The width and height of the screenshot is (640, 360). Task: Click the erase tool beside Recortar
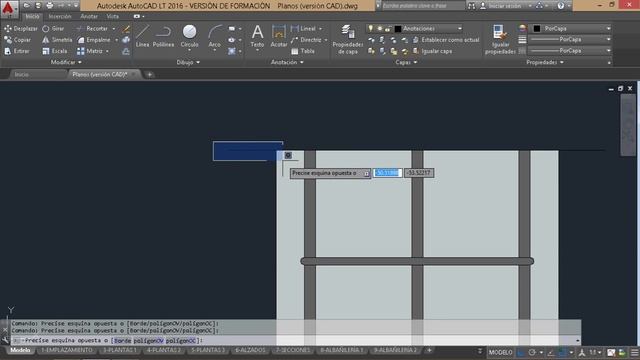point(126,29)
